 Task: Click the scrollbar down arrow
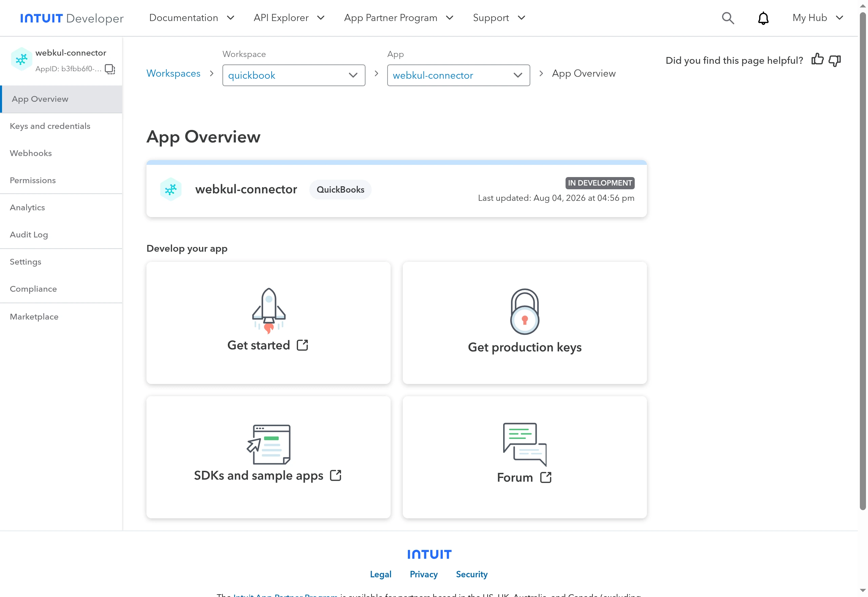coord(863,591)
